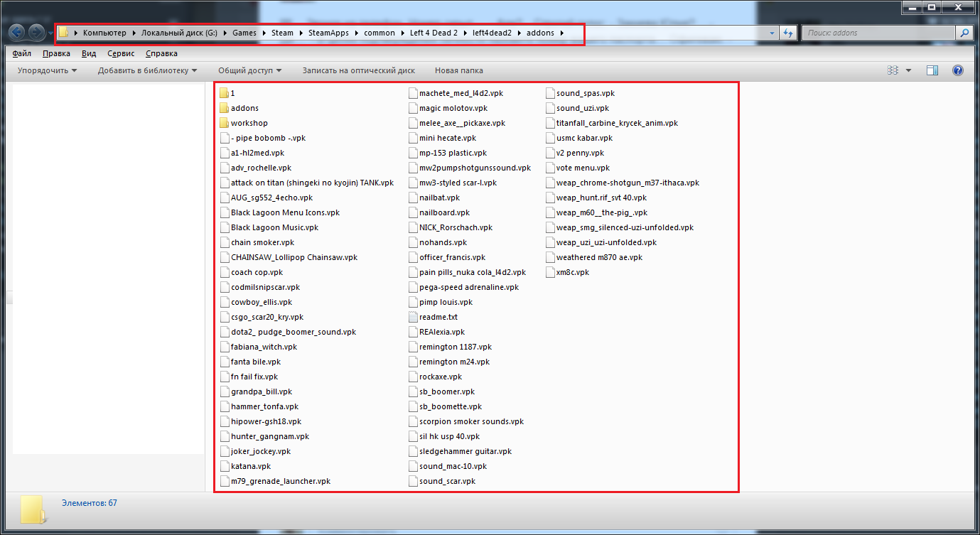Expand the arrow after Steam in path

301,33
